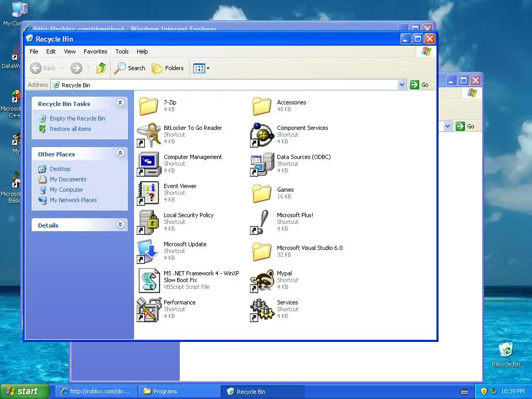Expand address dropdown in the Programs window

tap(447, 127)
